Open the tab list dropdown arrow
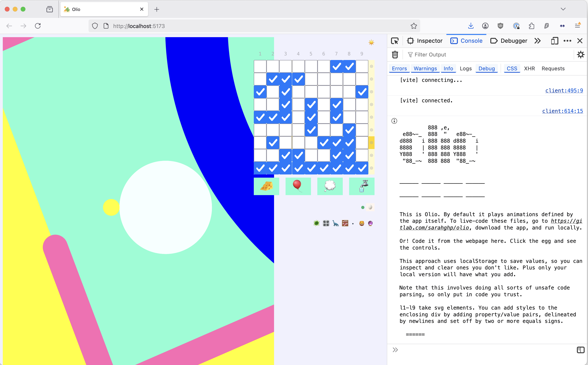Viewport: 588px width, 365px height. coord(563,9)
